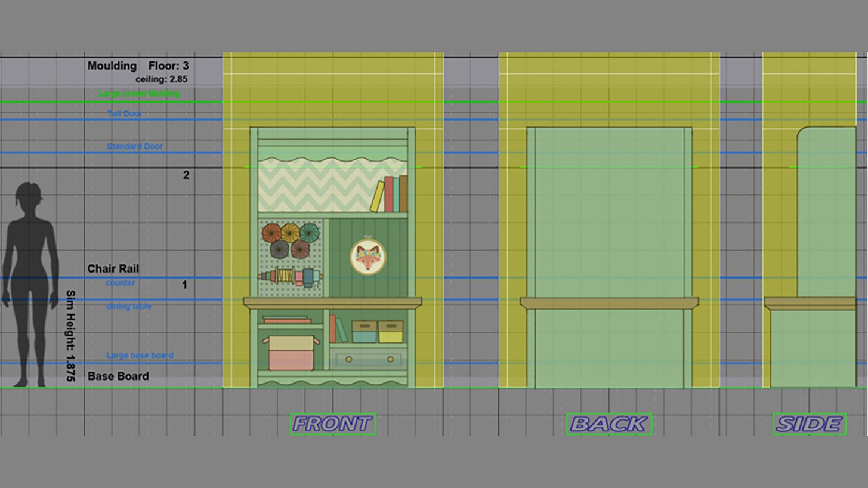Select the SIDE view label

pos(809,424)
